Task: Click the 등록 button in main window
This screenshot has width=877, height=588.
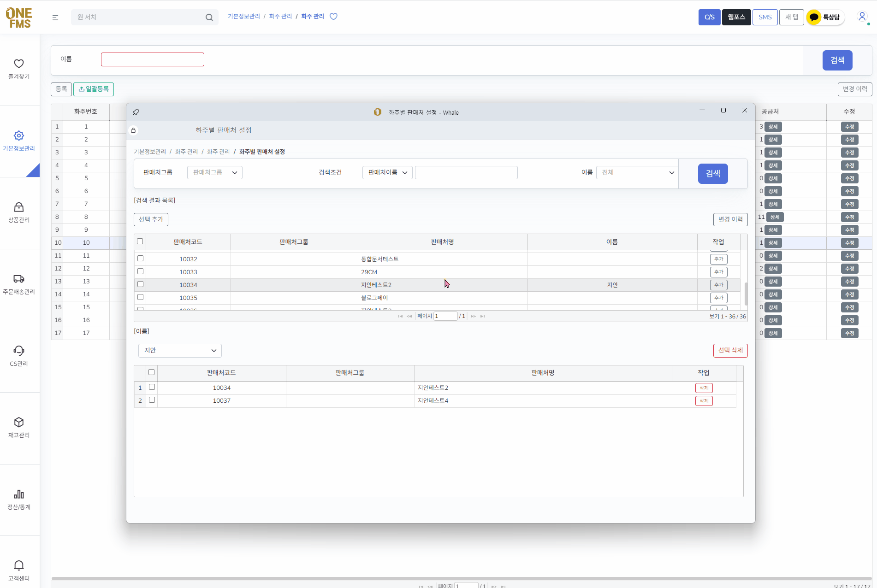Action: point(61,89)
